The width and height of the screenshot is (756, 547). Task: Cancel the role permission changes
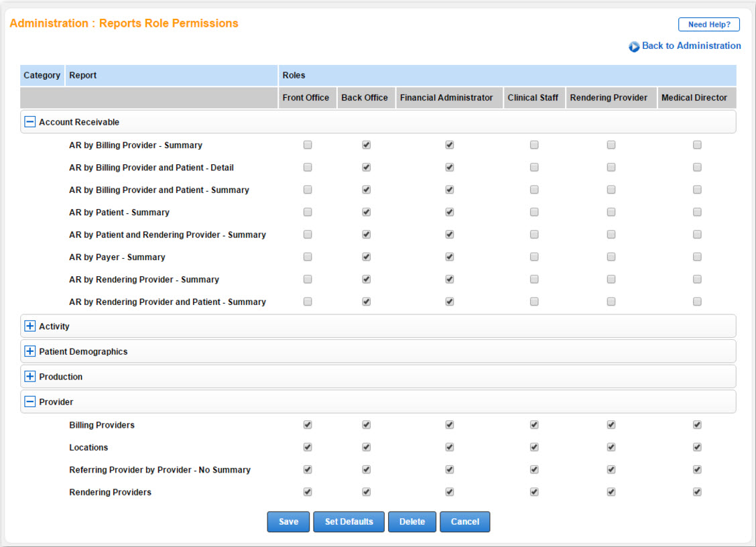[x=464, y=522]
